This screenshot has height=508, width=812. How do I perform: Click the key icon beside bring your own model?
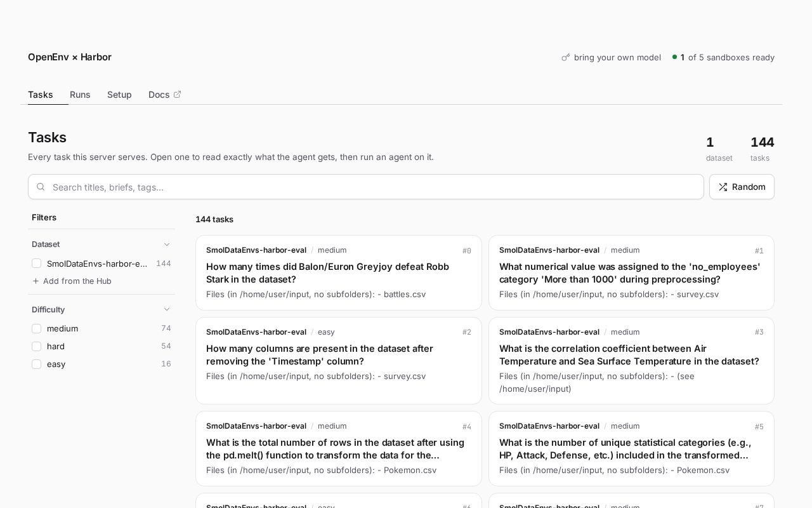[x=566, y=57]
